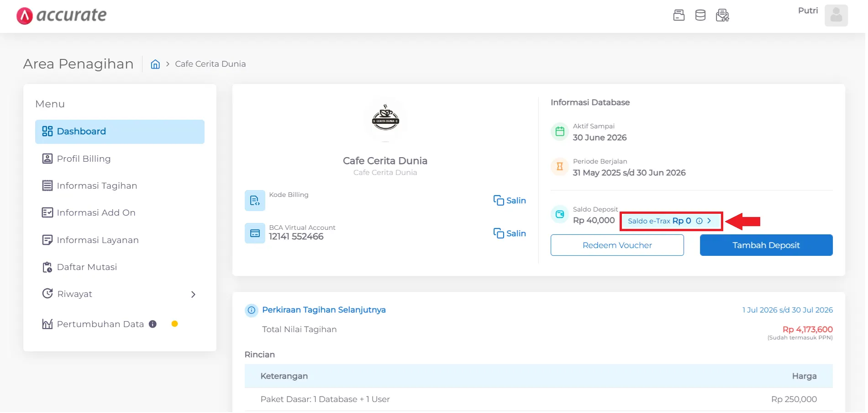Viewport: 868px width, 413px height.
Task: Expand the Riwayat submenu arrow
Action: click(x=193, y=295)
